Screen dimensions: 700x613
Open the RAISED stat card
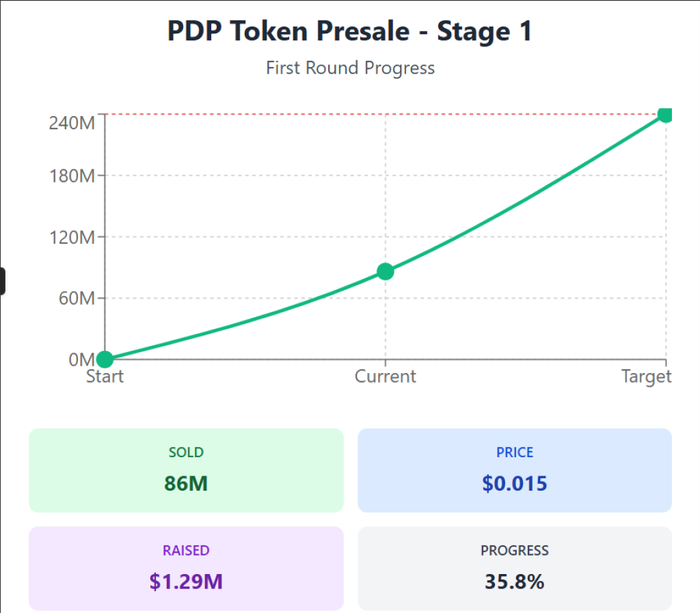pyautogui.click(x=186, y=568)
